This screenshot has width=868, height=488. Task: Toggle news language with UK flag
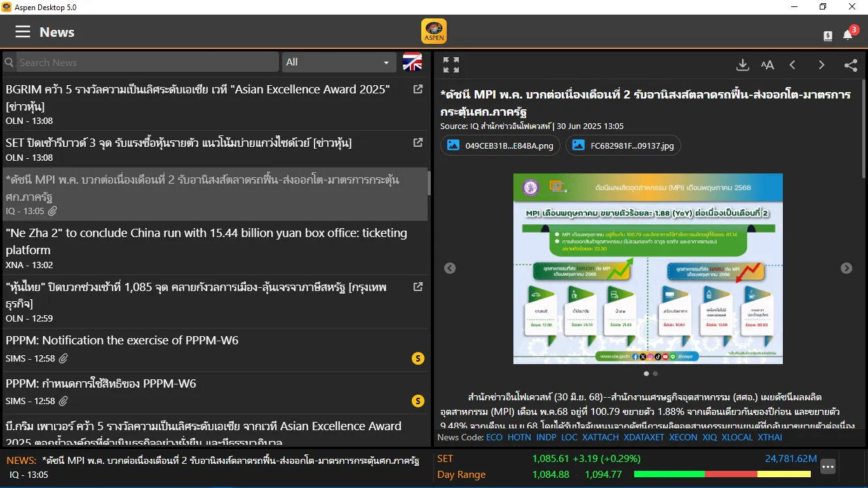[412, 62]
